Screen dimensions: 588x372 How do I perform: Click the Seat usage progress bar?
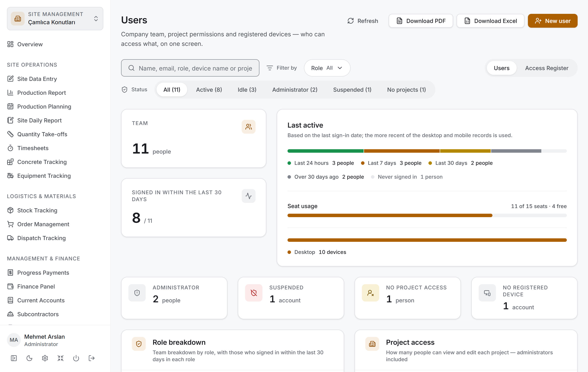point(427,215)
